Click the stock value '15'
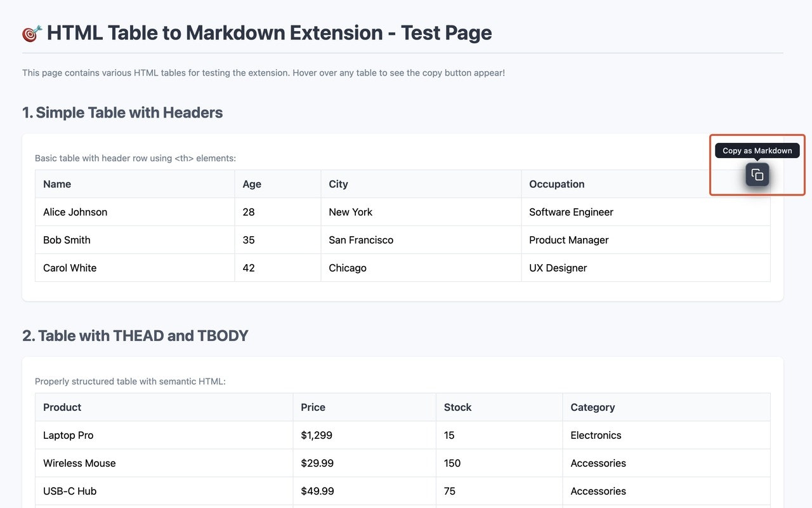 499,435
